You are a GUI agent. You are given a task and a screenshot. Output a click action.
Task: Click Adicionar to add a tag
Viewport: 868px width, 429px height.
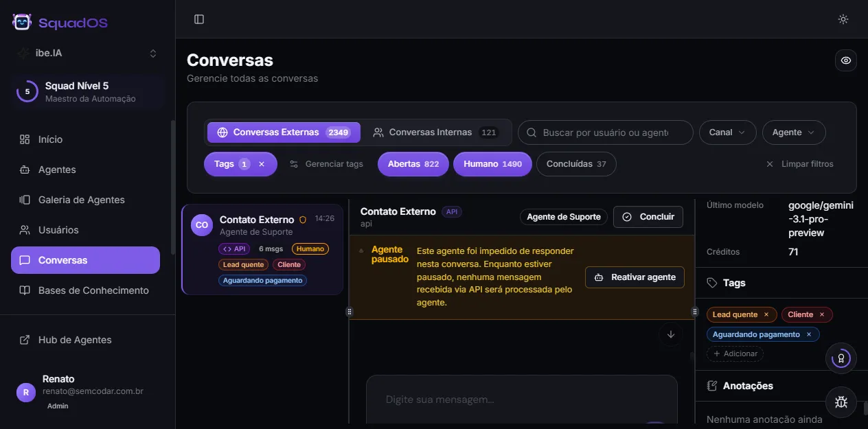tap(735, 353)
